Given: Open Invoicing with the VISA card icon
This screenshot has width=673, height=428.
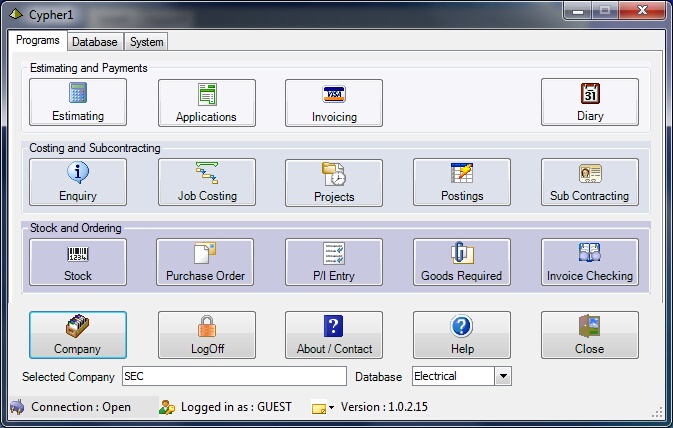Looking at the screenshot, I should [333, 103].
